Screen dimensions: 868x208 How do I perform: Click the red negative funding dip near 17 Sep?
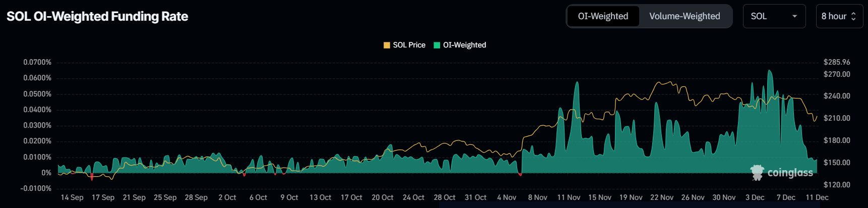92,177
